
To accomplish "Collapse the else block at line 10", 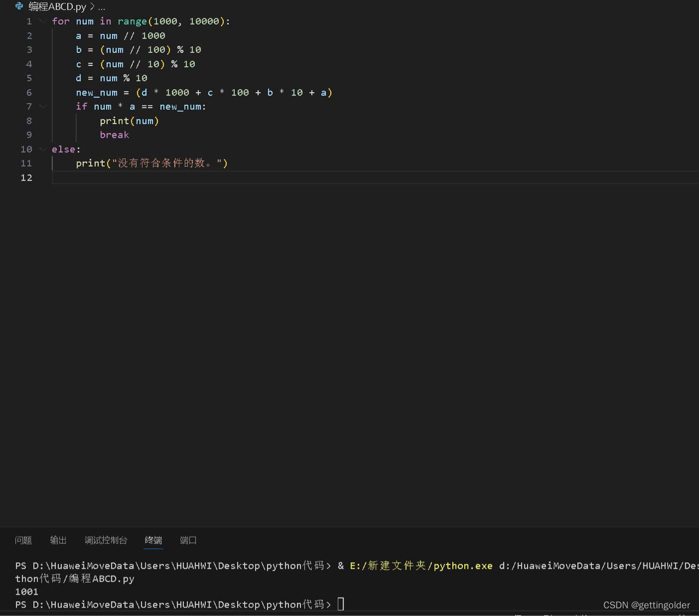I will click(43, 149).
